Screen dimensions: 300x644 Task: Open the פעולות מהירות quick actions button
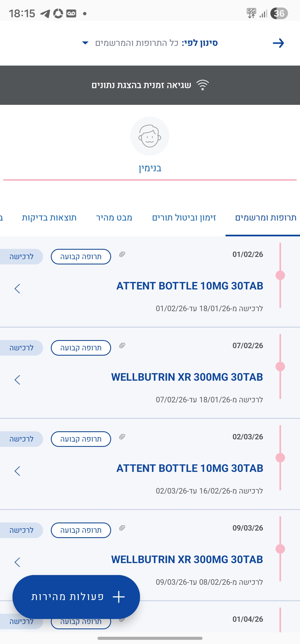[76, 597]
